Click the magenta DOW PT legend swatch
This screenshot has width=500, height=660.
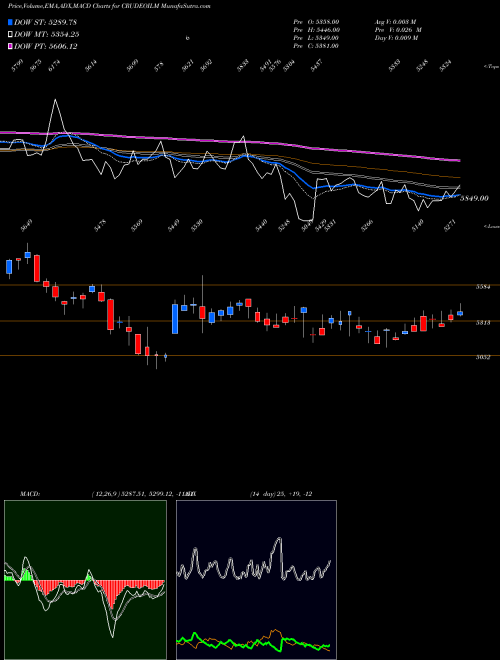pyautogui.click(x=10, y=47)
